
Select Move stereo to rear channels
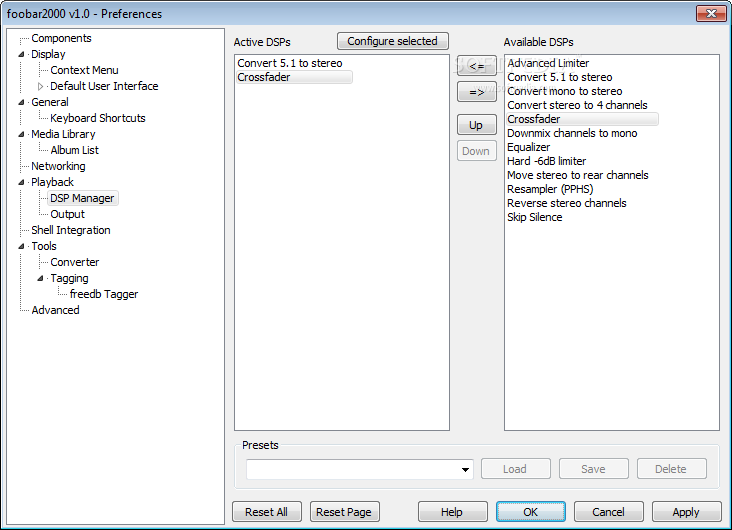[578, 175]
